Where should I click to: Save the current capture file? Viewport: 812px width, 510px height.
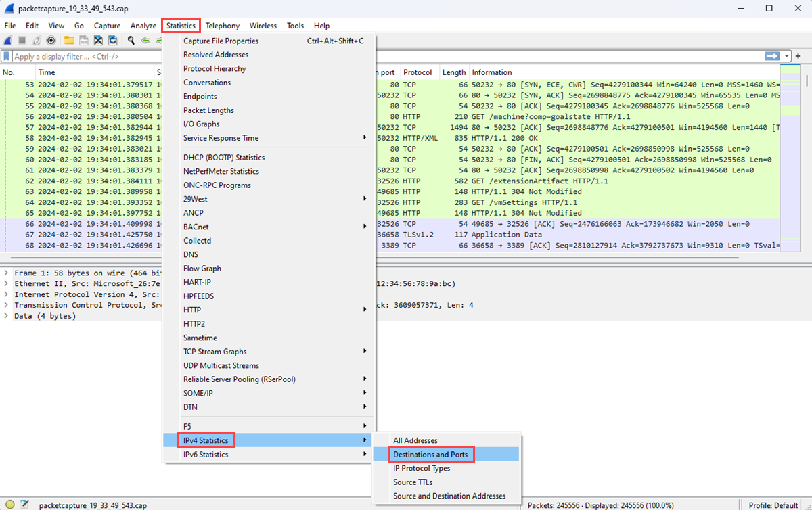click(84, 40)
